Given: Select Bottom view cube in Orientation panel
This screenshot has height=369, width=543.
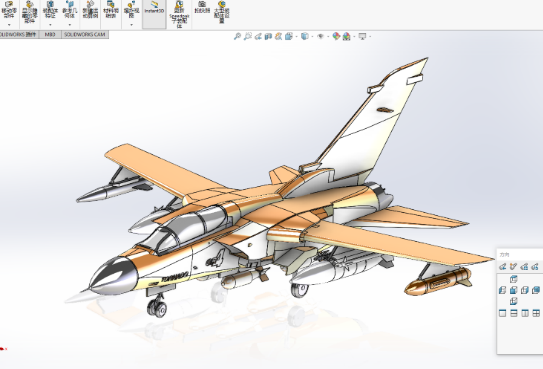Looking at the screenshot, I should point(513,301).
